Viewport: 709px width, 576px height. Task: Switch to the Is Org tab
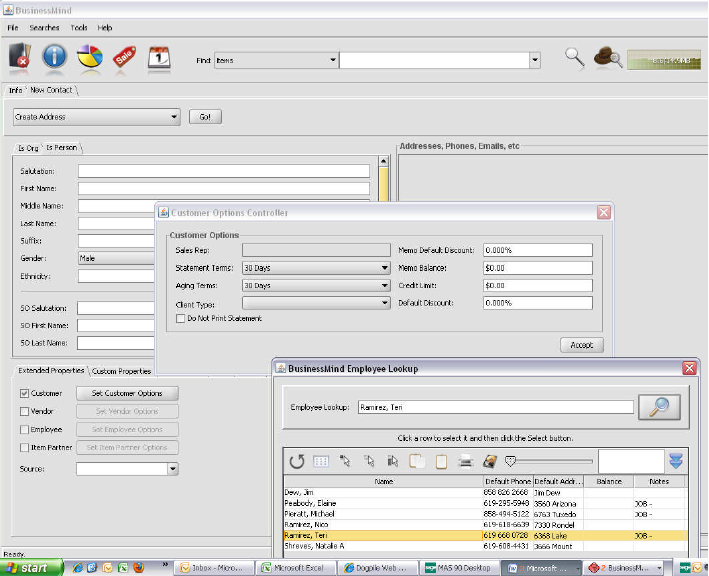[28, 148]
